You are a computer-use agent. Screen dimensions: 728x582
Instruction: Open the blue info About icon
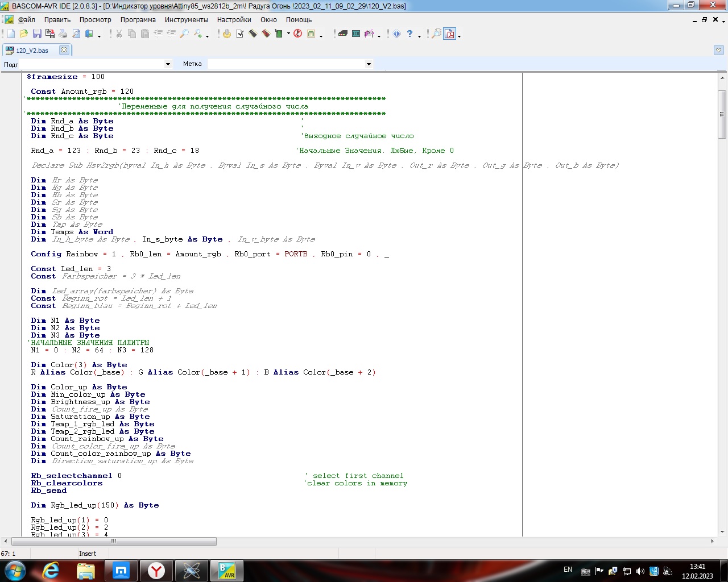click(x=396, y=34)
